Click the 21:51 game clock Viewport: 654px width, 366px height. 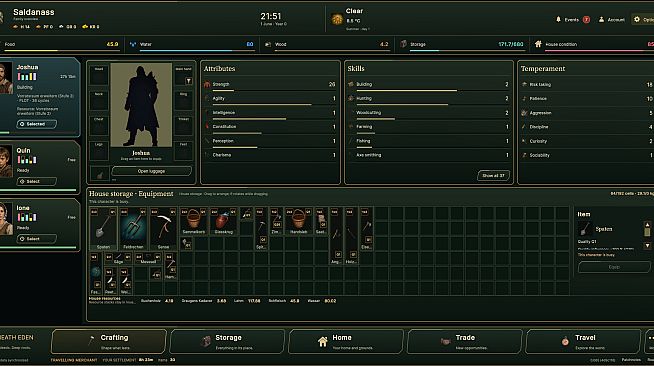click(271, 16)
